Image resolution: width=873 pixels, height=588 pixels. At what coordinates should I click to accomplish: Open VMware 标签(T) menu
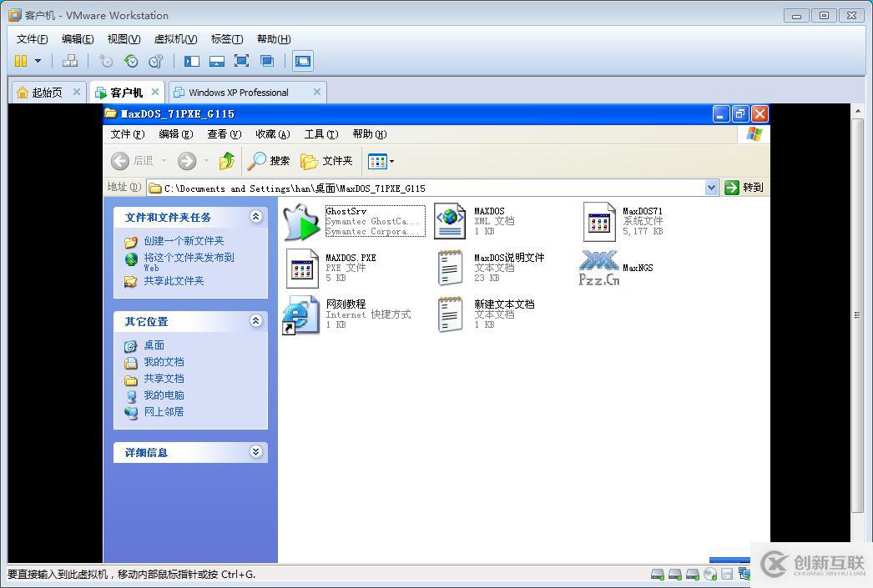click(227, 39)
